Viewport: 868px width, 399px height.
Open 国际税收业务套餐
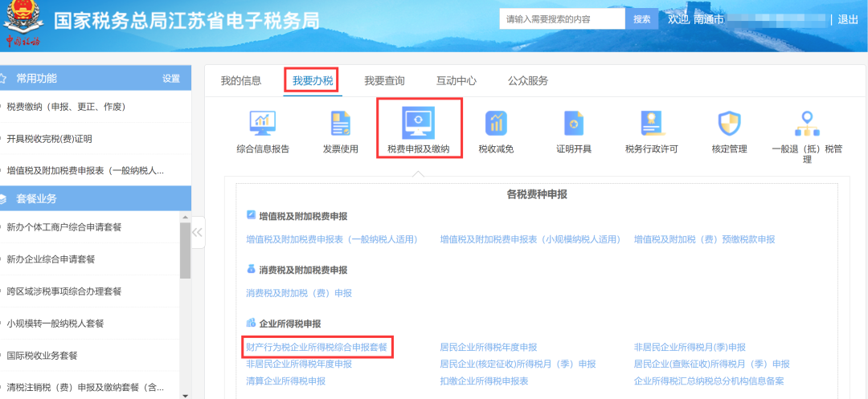[42, 356]
